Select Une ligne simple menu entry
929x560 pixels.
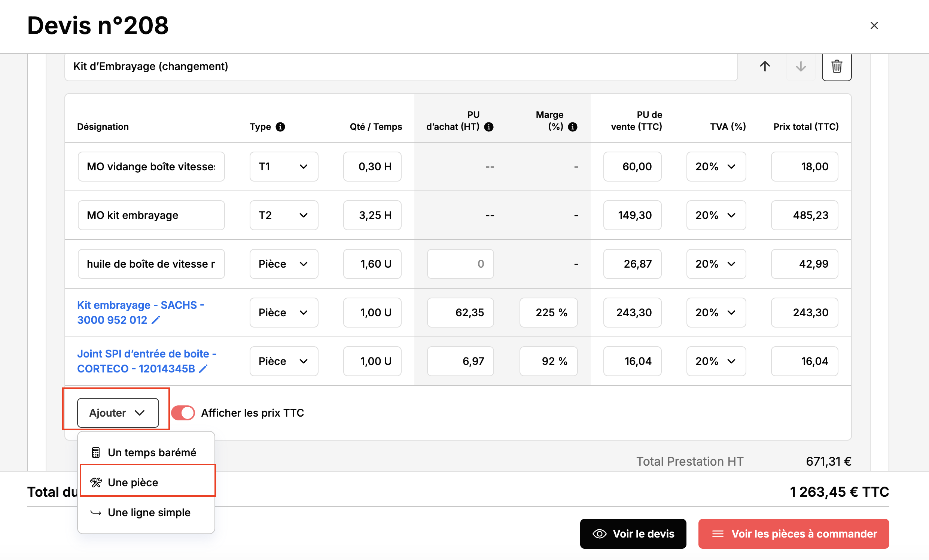pyautogui.click(x=146, y=512)
